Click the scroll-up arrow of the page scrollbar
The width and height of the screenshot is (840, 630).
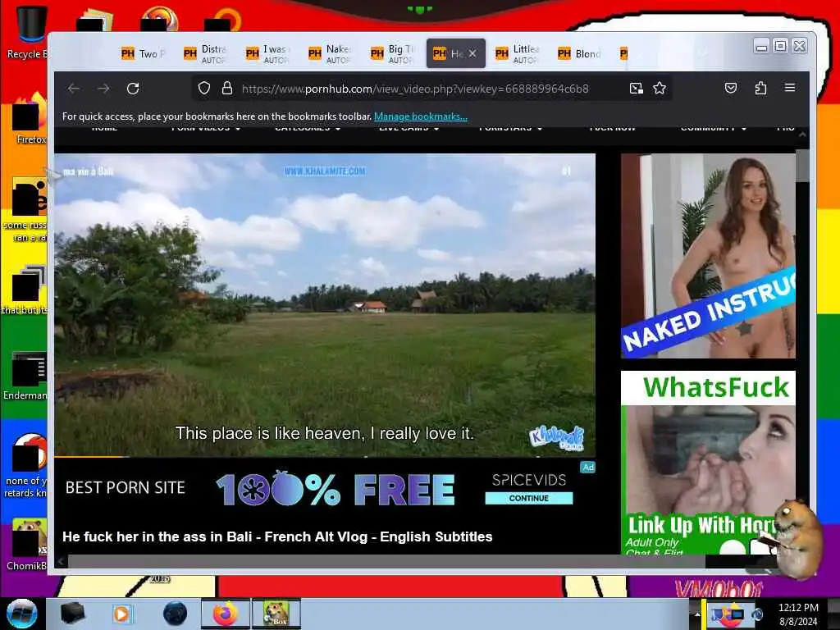pos(802,135)
